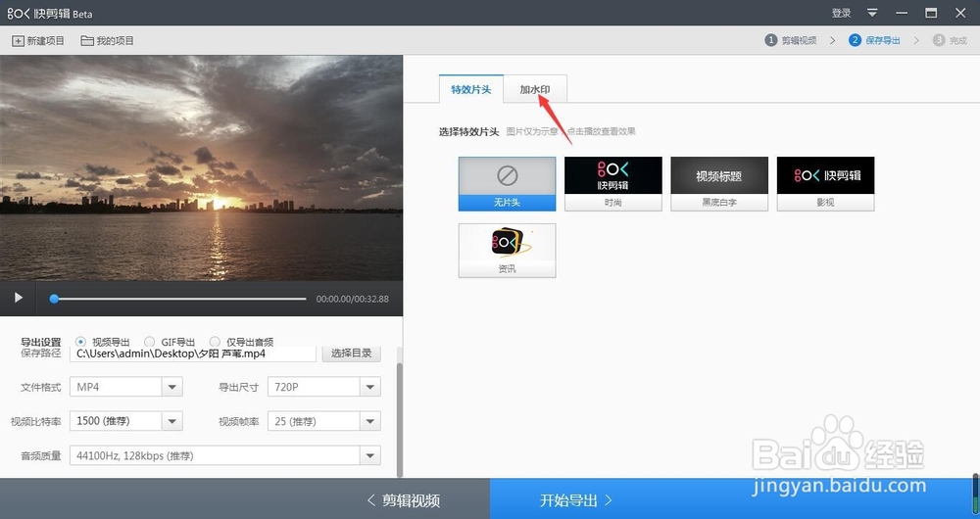980x519 pixels.
Task: Click the 00:00.00/00:32.88 timecode
Action: tap(353, 299)
